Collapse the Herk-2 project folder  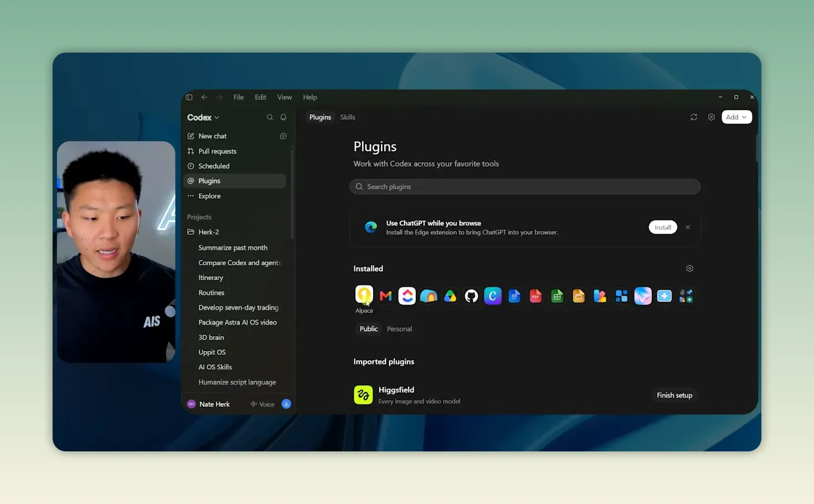pos(190,232)
